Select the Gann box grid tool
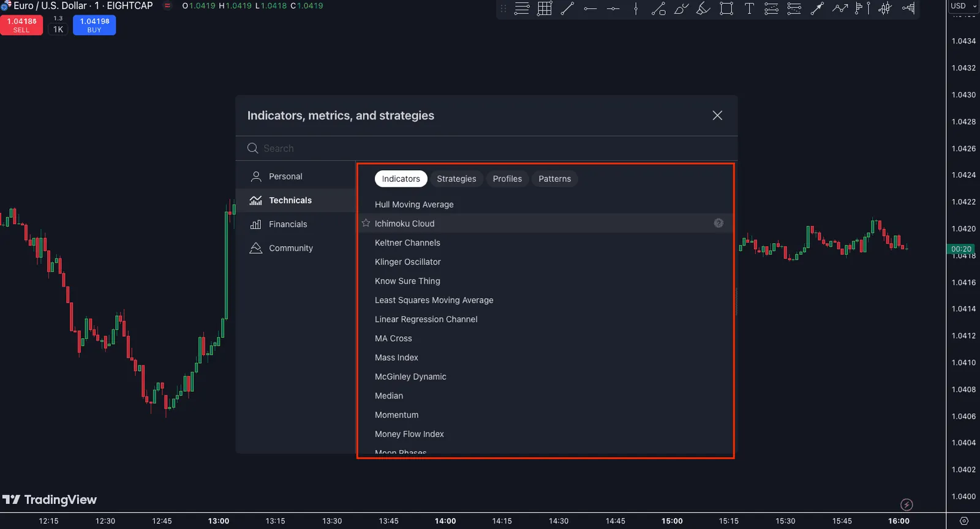980x529 pixels. click(x=545, y=9)
